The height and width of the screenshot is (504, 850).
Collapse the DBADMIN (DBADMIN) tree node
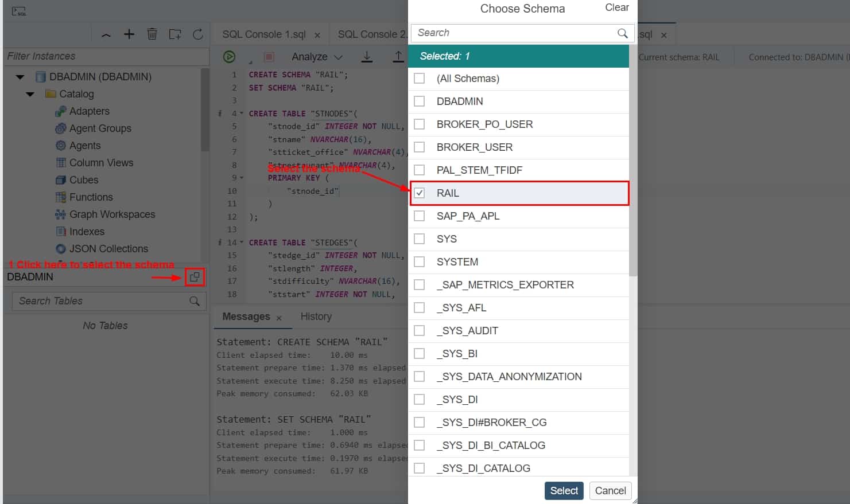[x=20, y=76]
